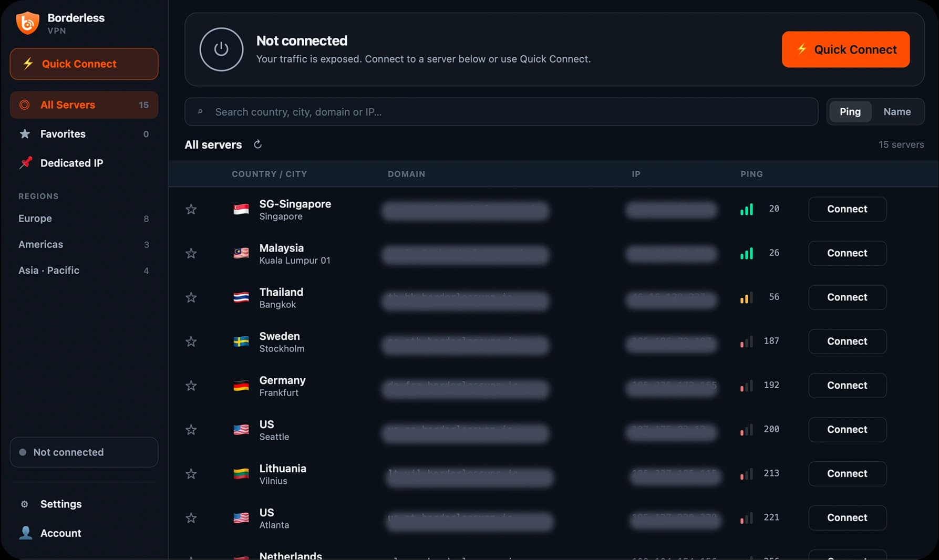Connect to Germany Frankfurt server
Screen dimensions: 939x560
coord(847,386)
